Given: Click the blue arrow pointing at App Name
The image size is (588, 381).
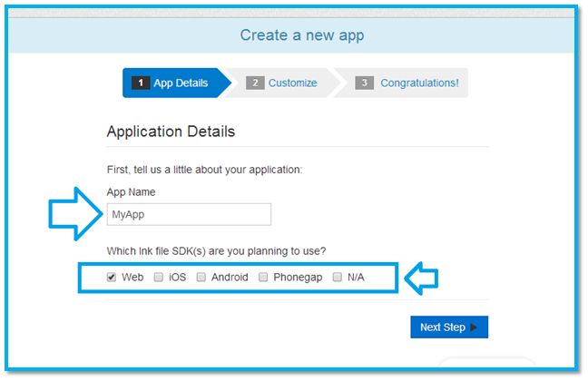Looking at the screenshot, I should [73, 214].
